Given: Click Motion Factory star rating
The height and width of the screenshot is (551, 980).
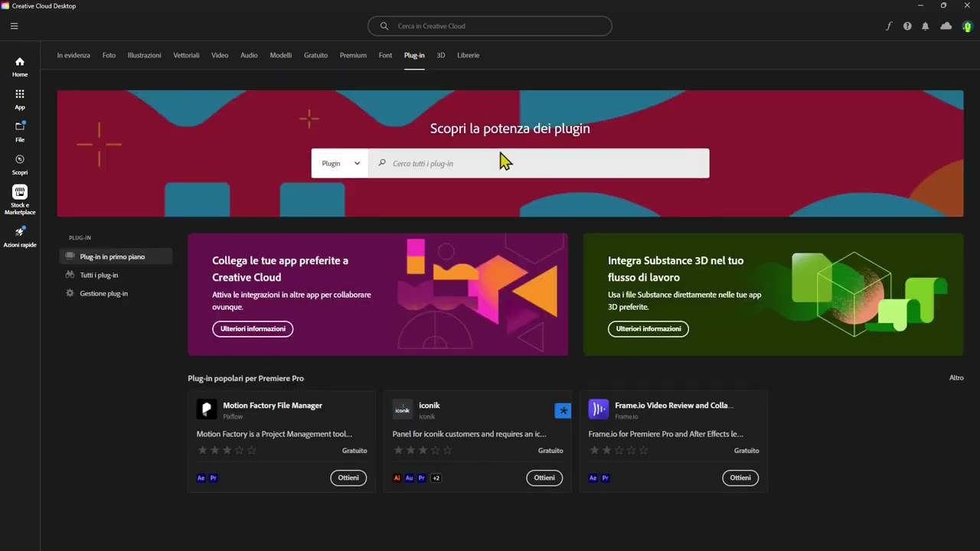Looking at the screenshot, I should click(227, 451).
